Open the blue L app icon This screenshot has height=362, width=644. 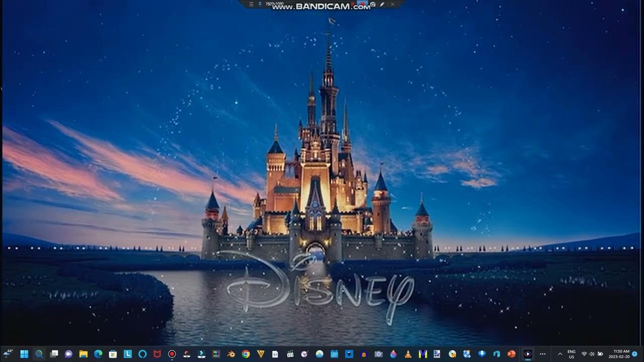(128, 354)
